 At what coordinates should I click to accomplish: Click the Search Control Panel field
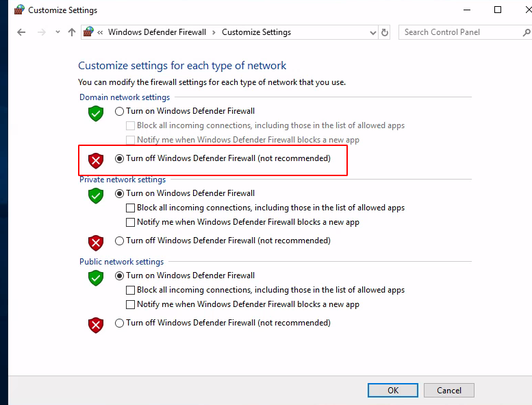(465, 32)
